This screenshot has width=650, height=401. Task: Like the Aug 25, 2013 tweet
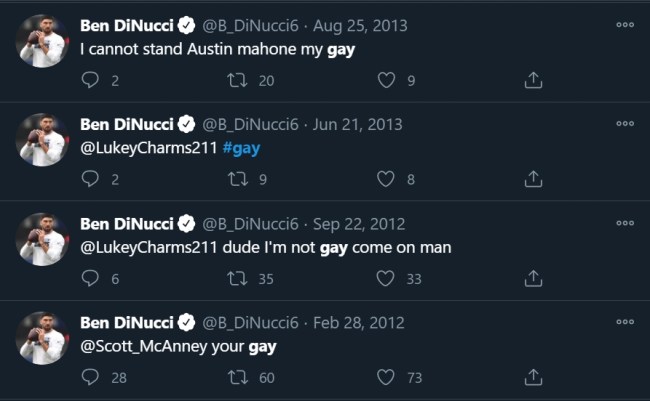pyautogui.click(x=386, y=80)
